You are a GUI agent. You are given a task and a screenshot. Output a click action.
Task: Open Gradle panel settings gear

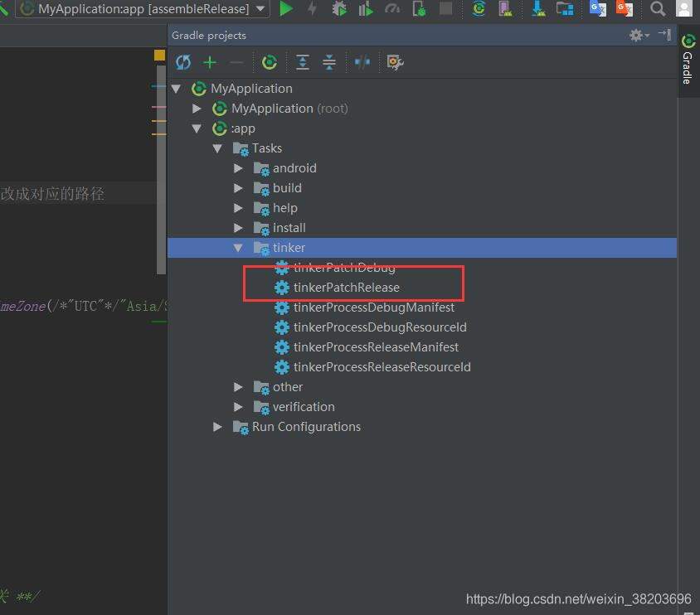[639, 36]
